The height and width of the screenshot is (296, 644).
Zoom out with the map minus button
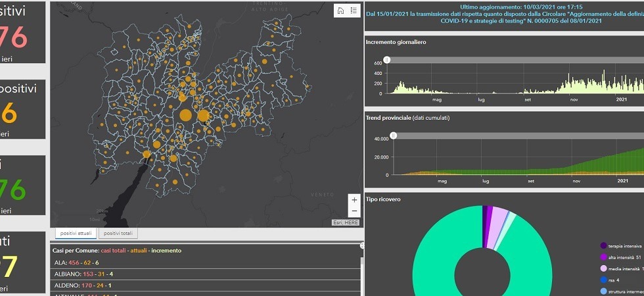[354, 211]
